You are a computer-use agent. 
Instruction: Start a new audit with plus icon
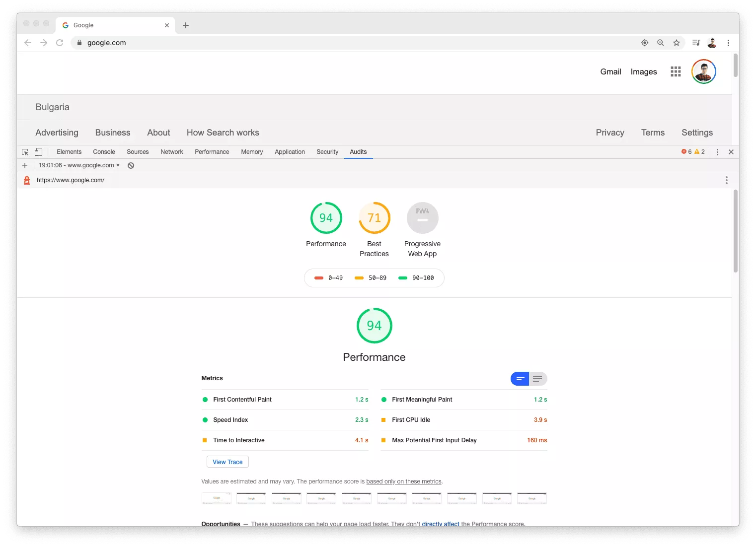pyautogui.click(x=25, y=165)
